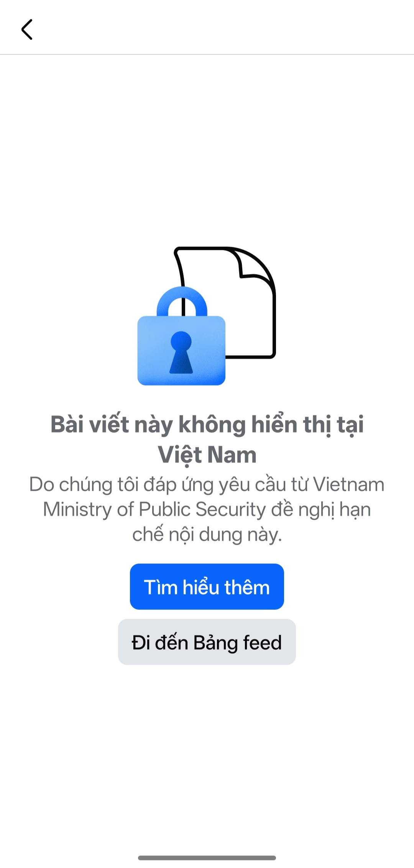Tap the word "thêm" in the blue button
The width and height of the screenshot is (414, 868).
click(x=247, y=587)
